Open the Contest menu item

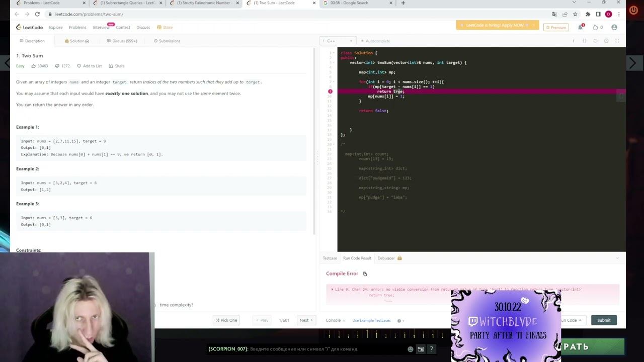[123, 27]
